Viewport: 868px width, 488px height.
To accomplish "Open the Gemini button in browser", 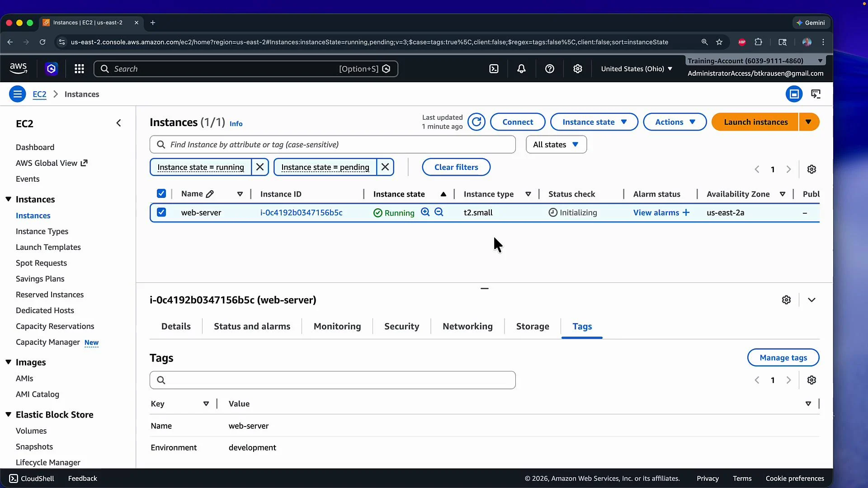I will [811, 23].
